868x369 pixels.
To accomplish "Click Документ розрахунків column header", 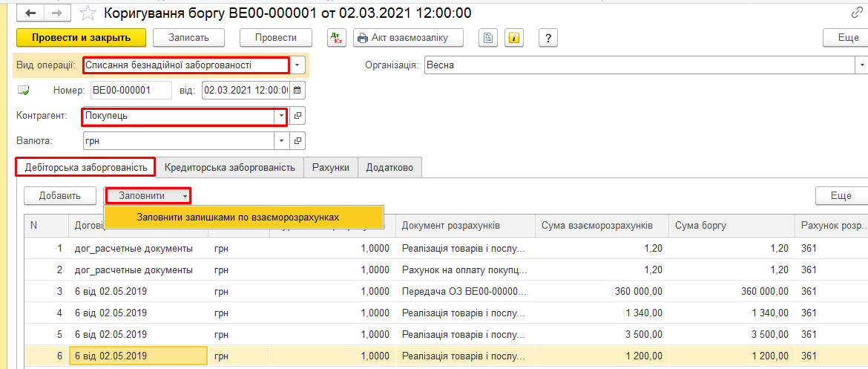I will coord(465,226).
